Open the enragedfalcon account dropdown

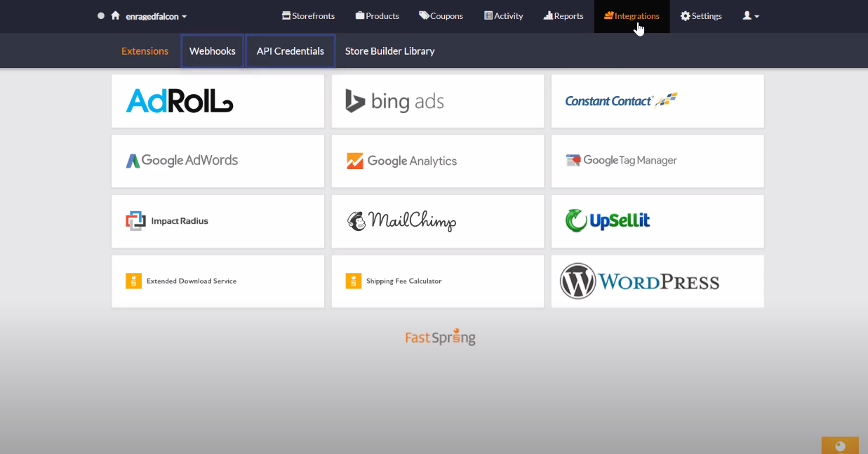(156, 16)
